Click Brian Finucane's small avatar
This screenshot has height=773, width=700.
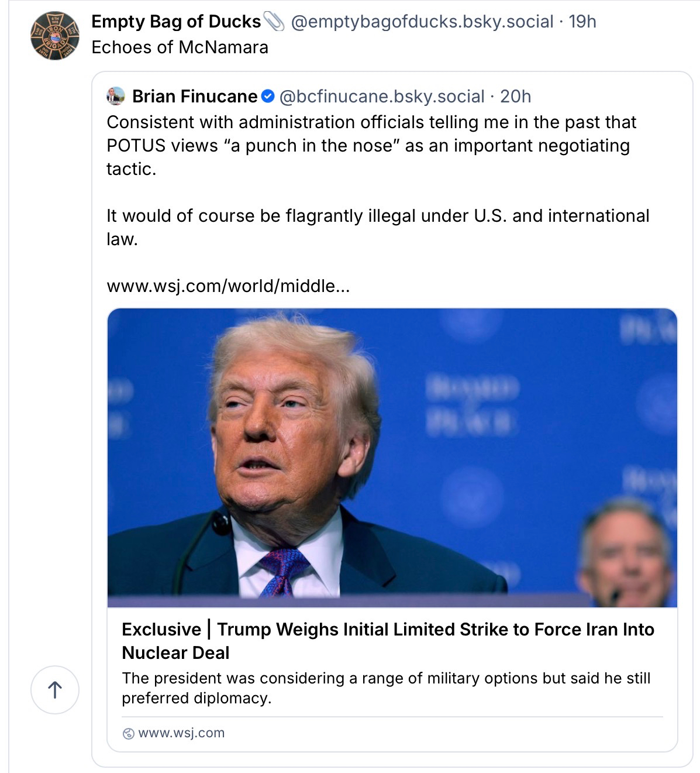[116, 96]
